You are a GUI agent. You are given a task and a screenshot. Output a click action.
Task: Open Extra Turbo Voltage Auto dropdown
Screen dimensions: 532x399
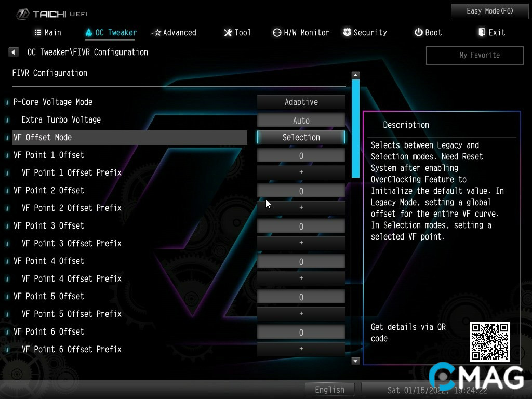pos(301,121)
